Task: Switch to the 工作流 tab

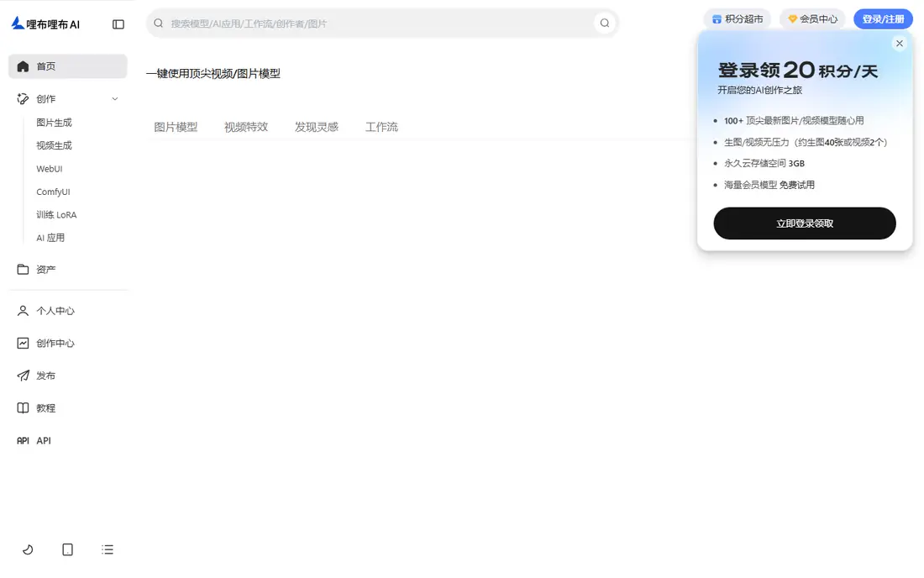Action: 381,127
